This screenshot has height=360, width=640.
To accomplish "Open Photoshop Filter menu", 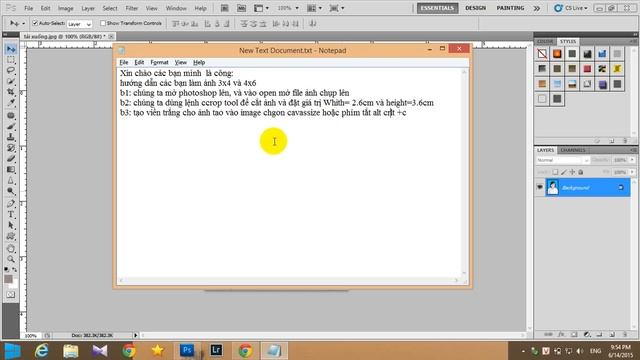I will [x=131, y=8].
